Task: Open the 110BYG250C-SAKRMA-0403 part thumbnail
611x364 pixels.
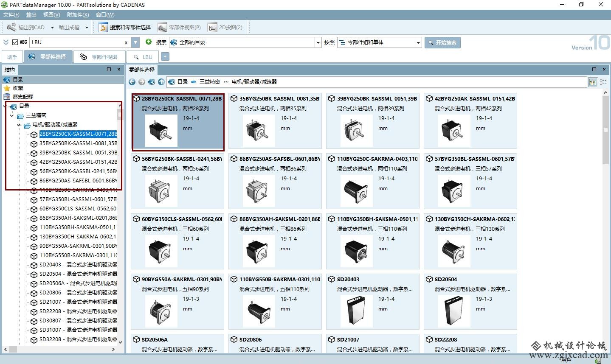Action: (357, 191)
